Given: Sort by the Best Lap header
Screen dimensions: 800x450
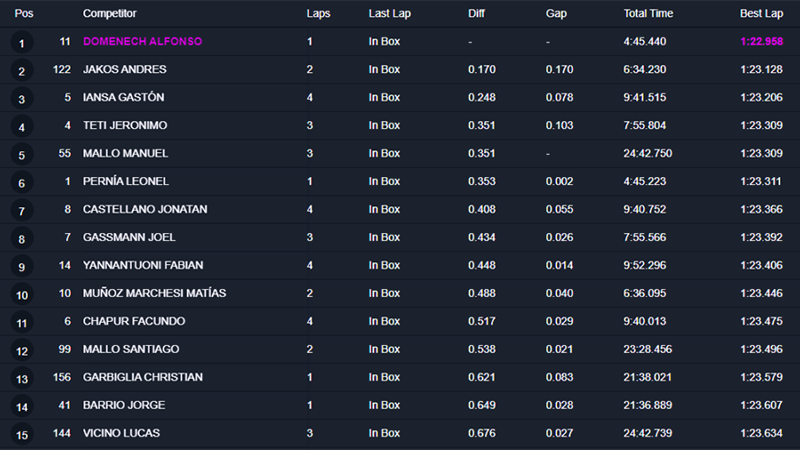Looking at the screenshot, I should tap(761, 14).
